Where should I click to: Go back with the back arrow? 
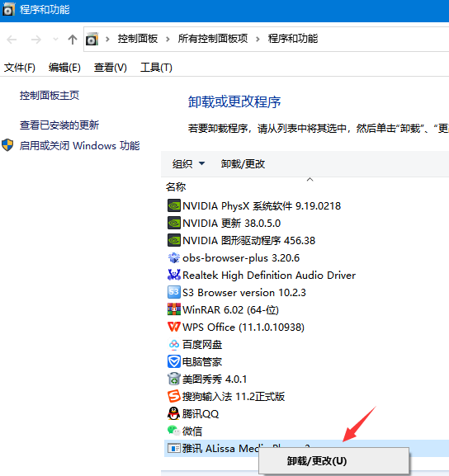(12, 40)
